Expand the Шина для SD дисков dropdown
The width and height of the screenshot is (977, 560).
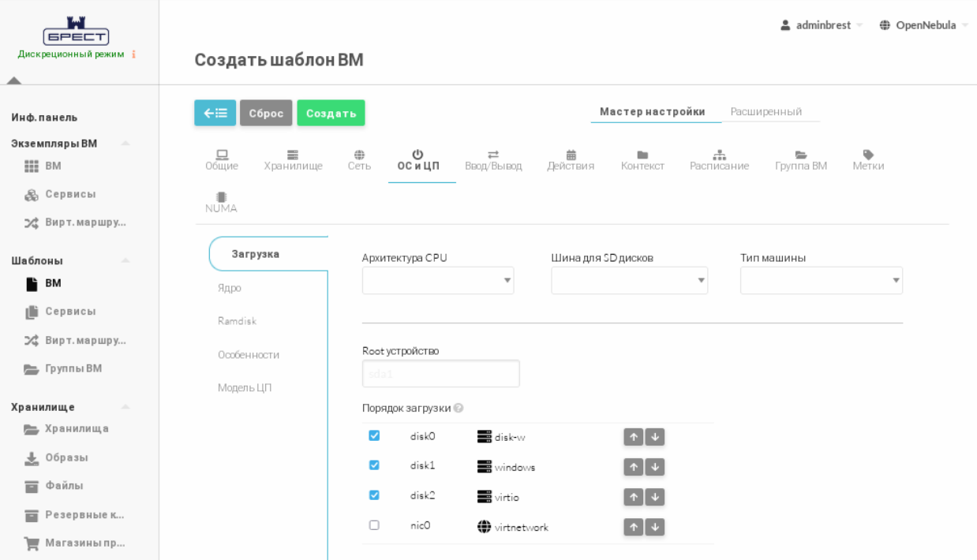pos(629,280)
